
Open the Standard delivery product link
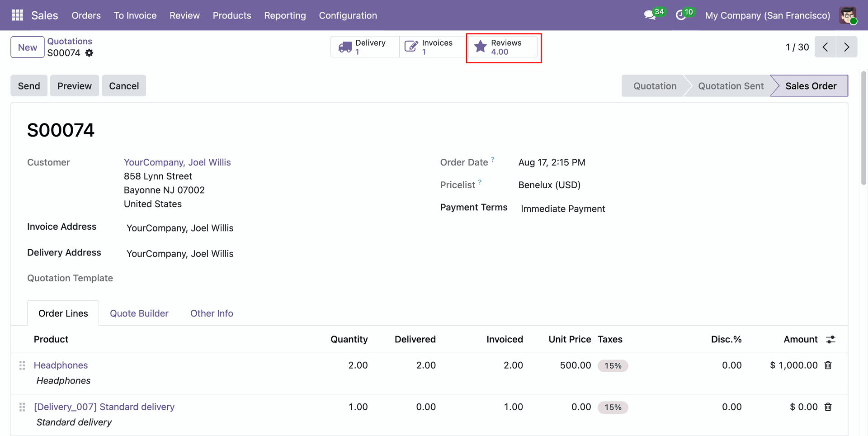click(104, 407)
